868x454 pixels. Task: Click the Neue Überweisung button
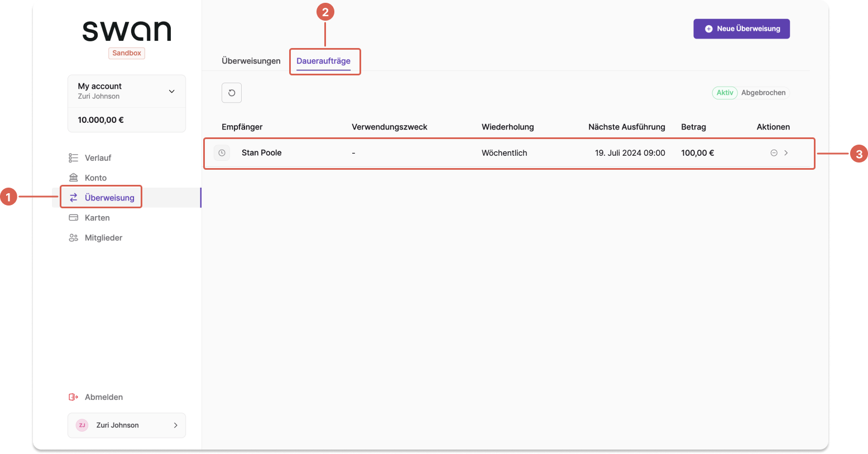741,29
